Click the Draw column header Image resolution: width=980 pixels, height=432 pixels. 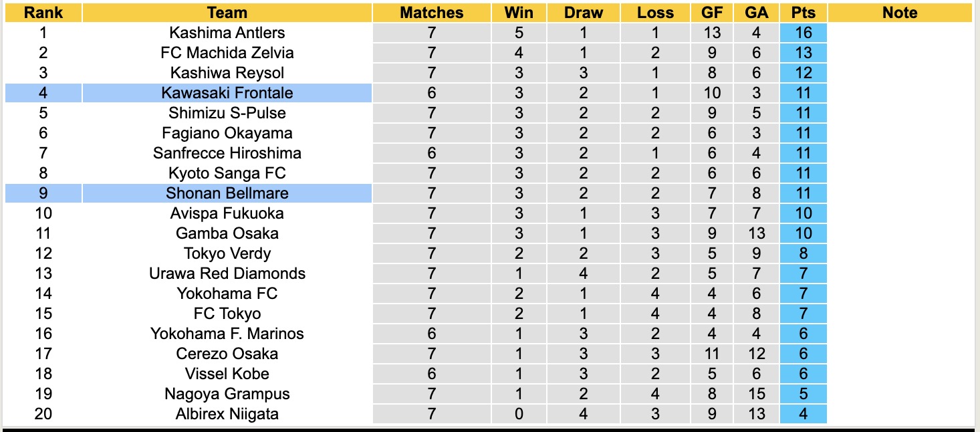click(583, 13)
